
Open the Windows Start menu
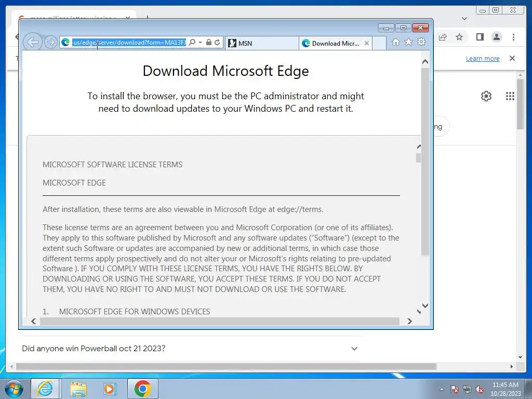(14, 389)
